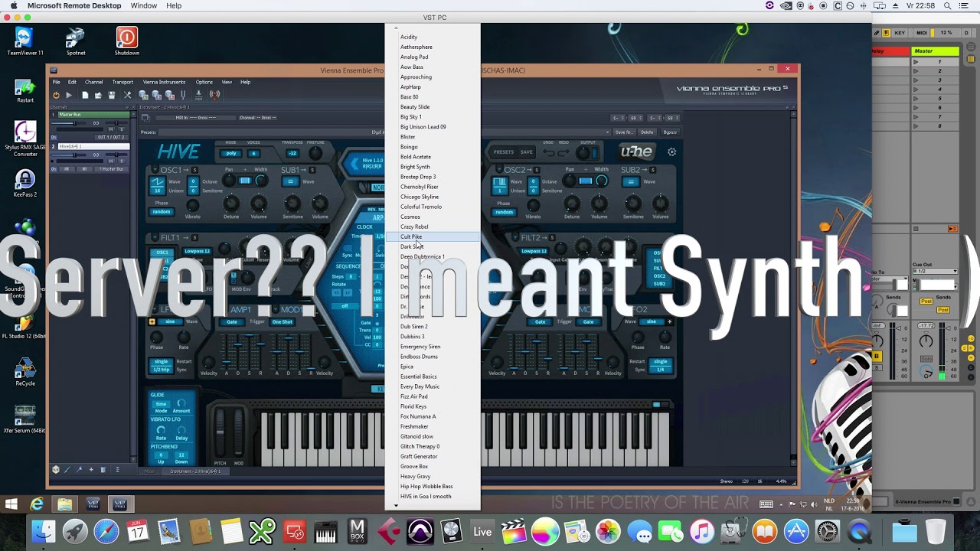Toggle FILT2 solo S button

click(552, 238)
